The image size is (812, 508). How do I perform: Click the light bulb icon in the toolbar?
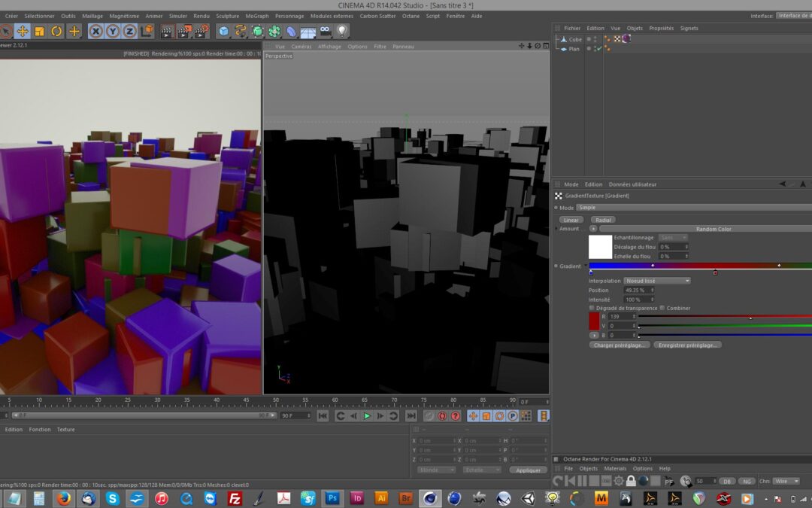342,31
